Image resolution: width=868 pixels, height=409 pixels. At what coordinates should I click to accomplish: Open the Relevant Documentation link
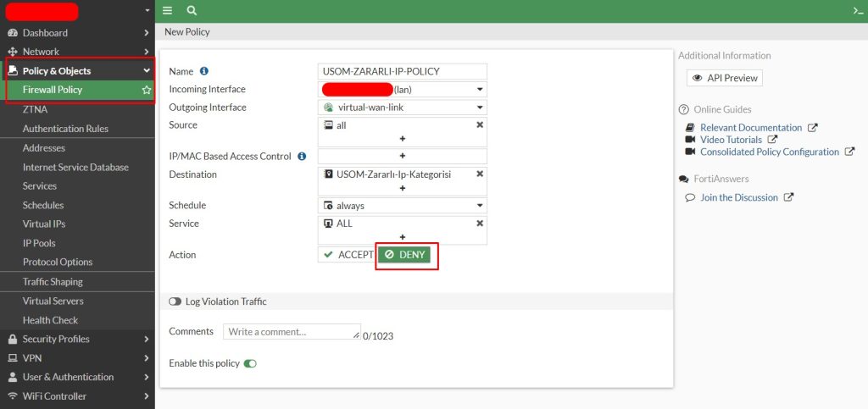click(752, 128)
